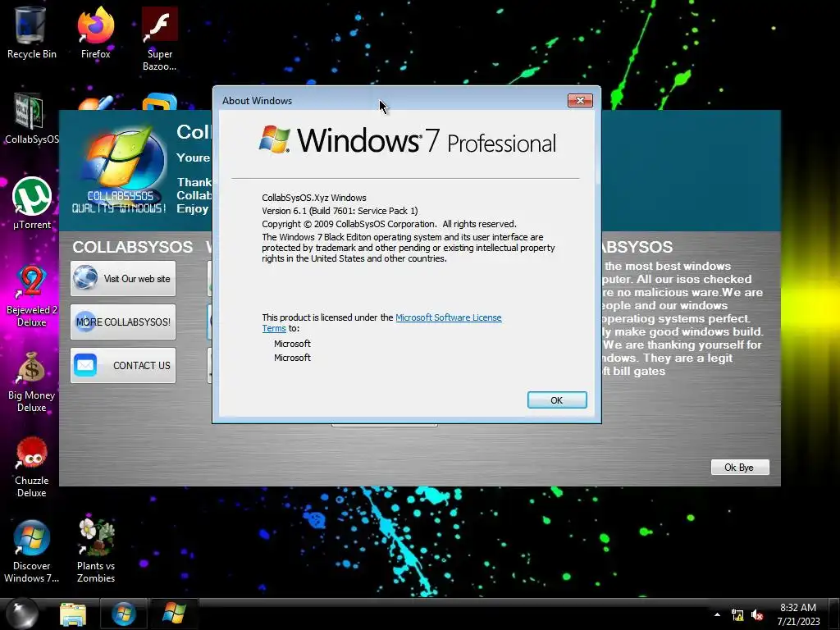Open the Super Bazooka Flash game icon
The width and height of the screenshot is (840, 630).
160,39
